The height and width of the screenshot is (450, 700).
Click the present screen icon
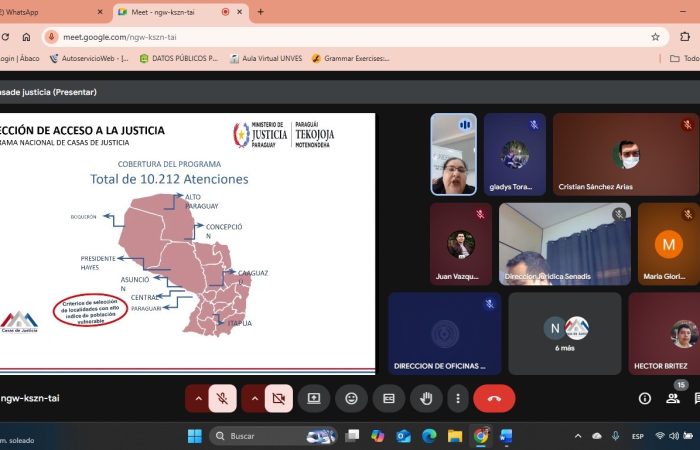tap(314, 398)
